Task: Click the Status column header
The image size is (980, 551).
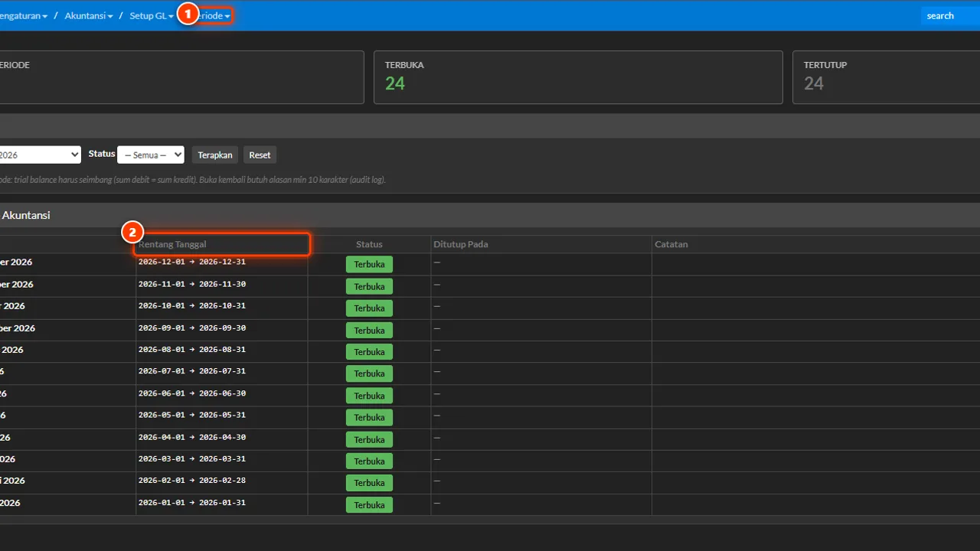Action: pyautogui.click(x=369, y=244)
